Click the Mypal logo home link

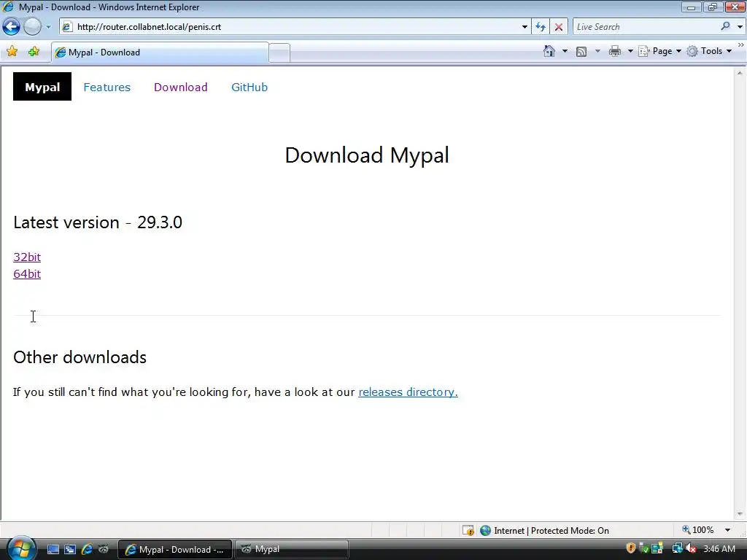click(x=42, y=87)
